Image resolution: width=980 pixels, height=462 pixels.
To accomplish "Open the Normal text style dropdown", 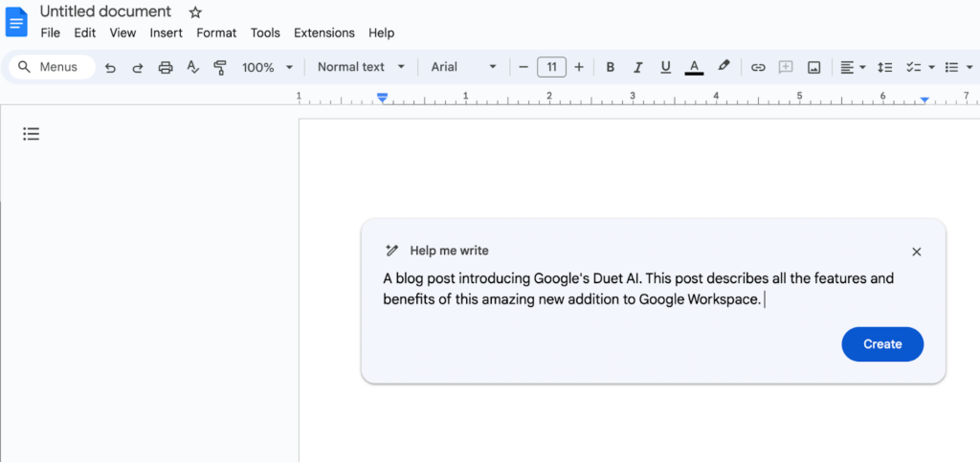I will (x=361, y=67).
